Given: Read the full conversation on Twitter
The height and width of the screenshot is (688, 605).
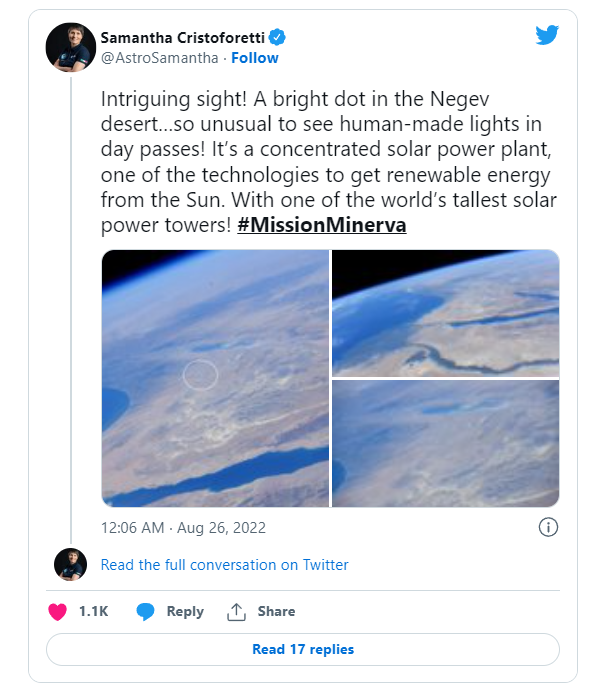Looking at the screenshot, I should [x=225, y=565].
